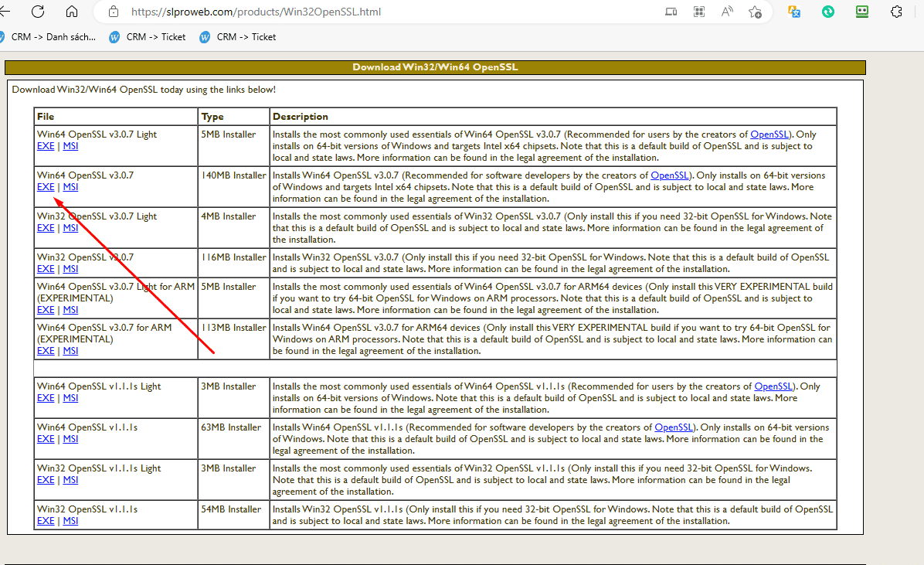The width and height of the screenshot is (924, 565).
Task: Open first CRM -> Ticket bookmark
Action: tap(148, 37)
